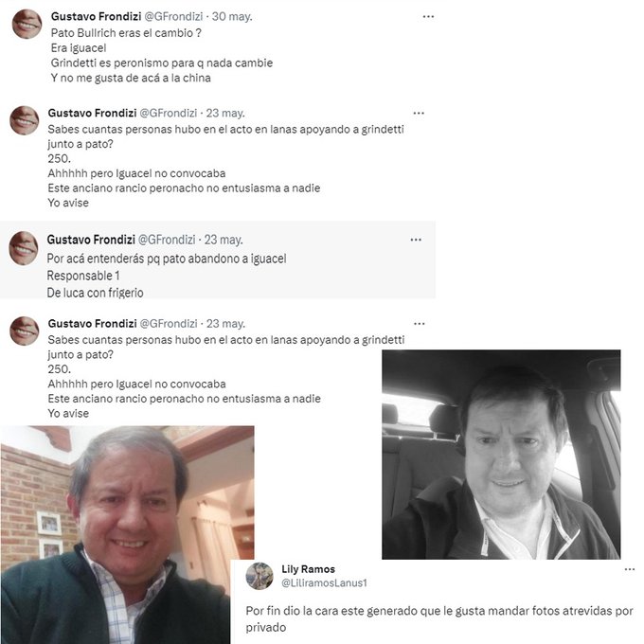
Task: Open three-dot menu on highlighted 'Responsable 1' tweet
Action: click(416, 240)
